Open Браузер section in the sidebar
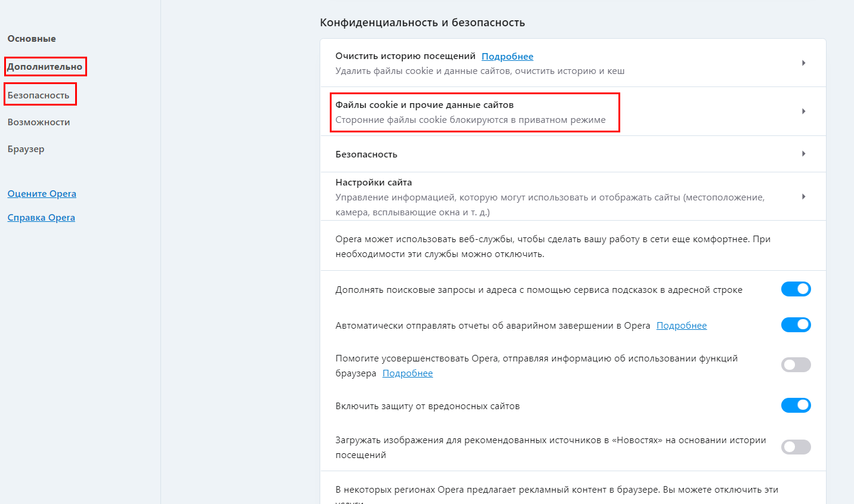The image size is (854, 504). pos(26,149)
